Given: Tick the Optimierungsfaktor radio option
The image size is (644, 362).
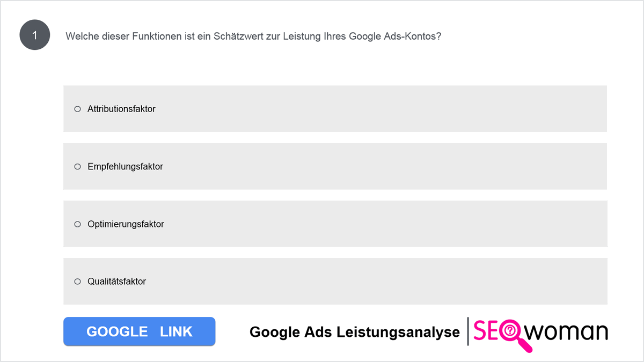Looking at the screenshot, I should click(77, 224).
